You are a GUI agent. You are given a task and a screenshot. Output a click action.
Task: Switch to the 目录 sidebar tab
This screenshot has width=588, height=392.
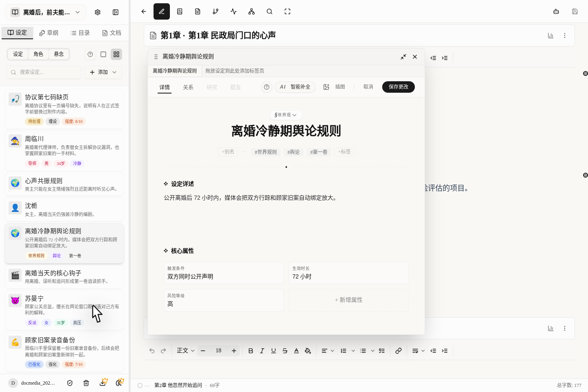pos(80,33)
